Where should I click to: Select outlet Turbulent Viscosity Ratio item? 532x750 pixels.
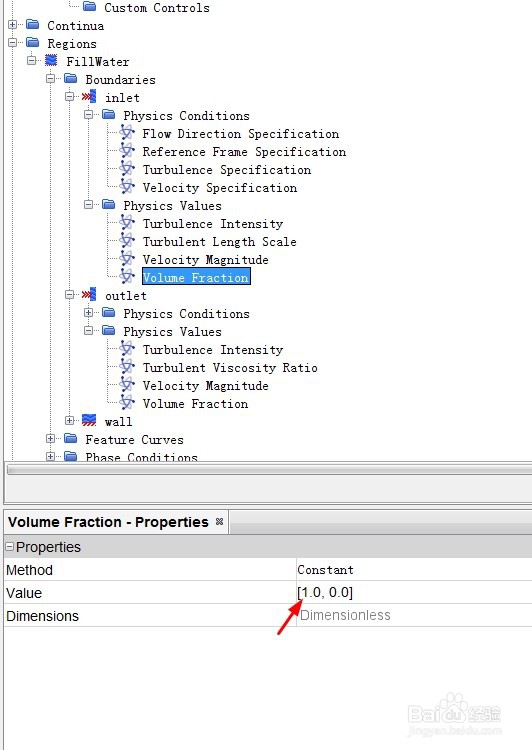point(230,367)
